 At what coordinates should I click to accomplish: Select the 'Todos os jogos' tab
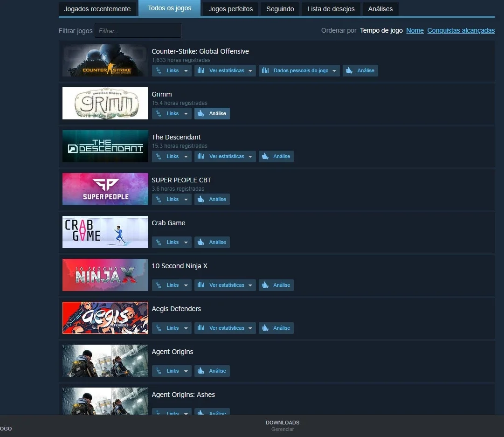tap(169, 8)
